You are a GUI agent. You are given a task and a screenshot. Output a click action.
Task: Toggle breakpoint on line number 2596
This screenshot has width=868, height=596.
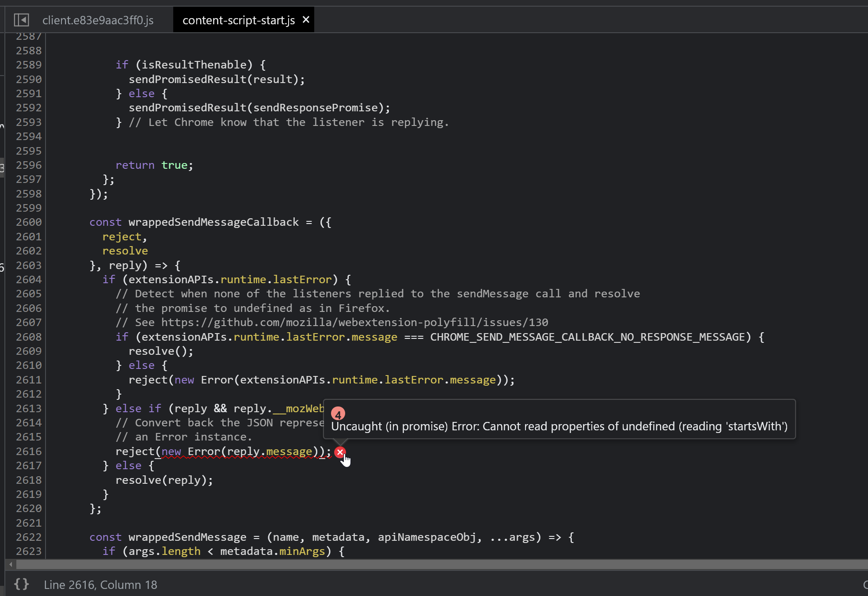29,165
